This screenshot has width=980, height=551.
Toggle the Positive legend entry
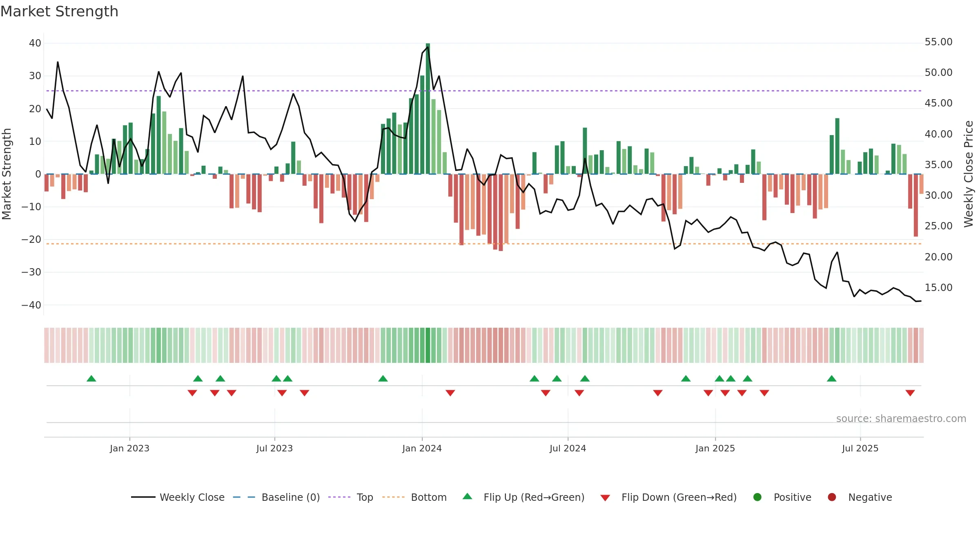pos(782,497)
